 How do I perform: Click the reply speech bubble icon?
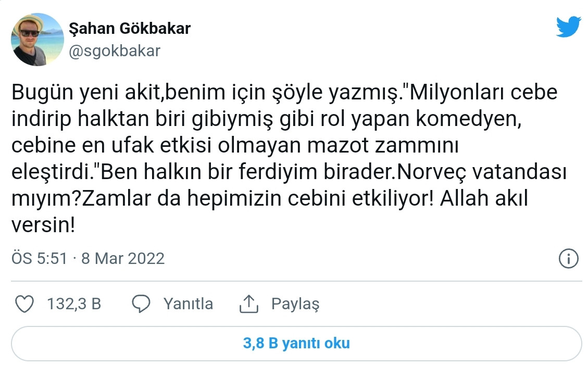(x=142, y=304)
